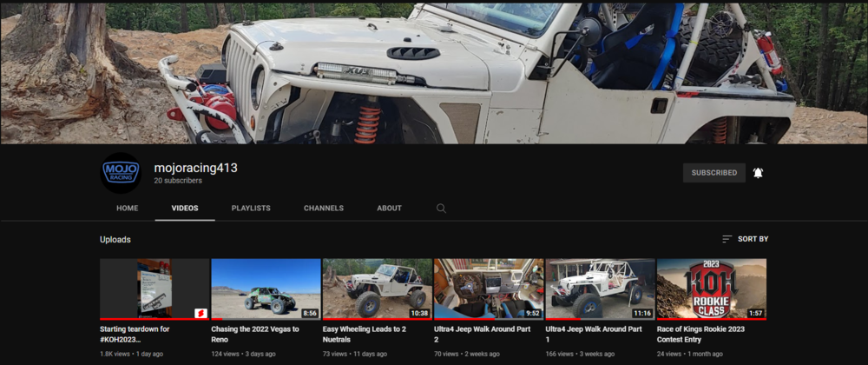
Task: Click the Subscribed button
Action: tap(714, 173)
